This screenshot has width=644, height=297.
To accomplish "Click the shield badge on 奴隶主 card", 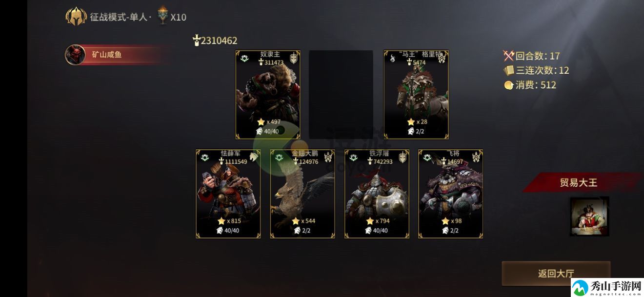I will tap(294, 59).
